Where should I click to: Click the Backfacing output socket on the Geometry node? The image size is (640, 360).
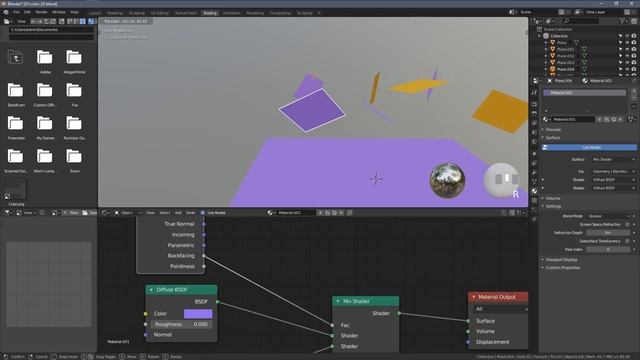tap(204, 256)
